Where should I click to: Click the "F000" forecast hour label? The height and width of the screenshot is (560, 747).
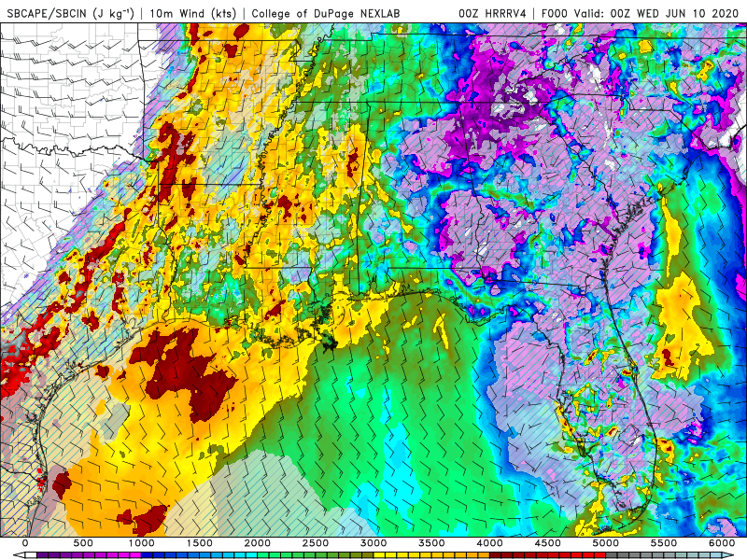(x=556, y=13)
